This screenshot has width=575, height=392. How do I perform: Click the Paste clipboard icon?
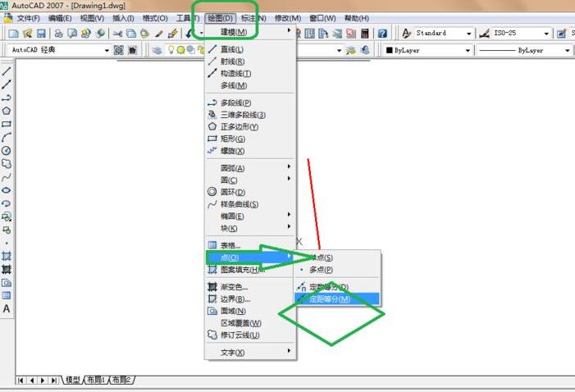pos(145,34)
